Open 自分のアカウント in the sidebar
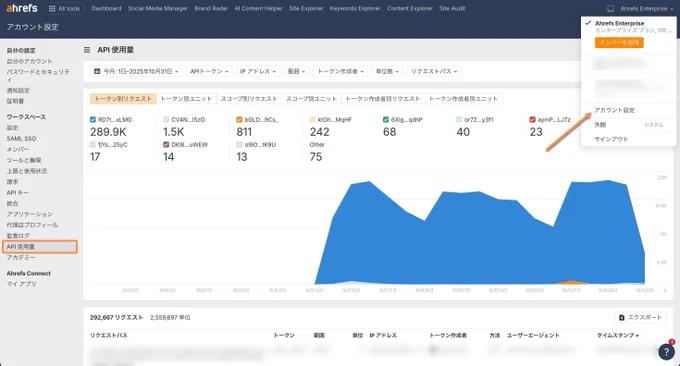The image size is (680, 366). [29, 62]
